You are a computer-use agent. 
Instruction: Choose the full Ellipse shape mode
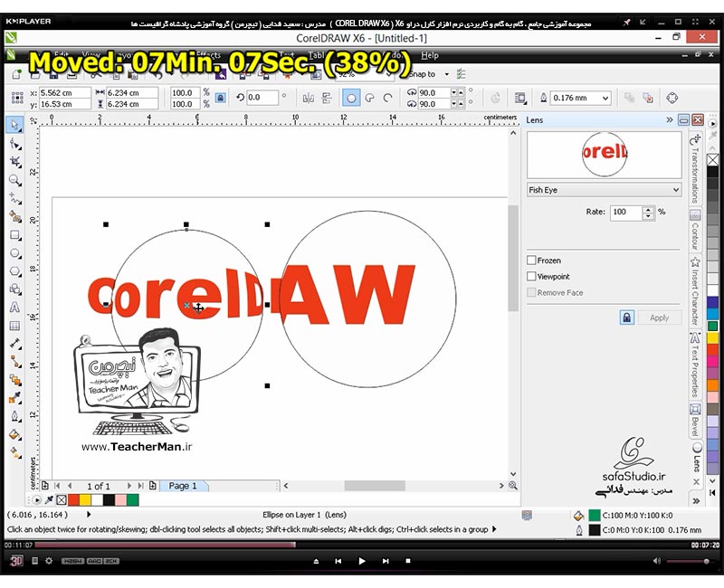(x=351, y=98)
